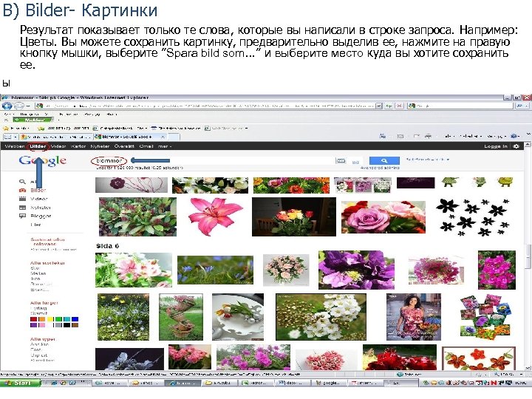Open the Kartor tab in Google bar
This screenshot has height=399, width=532.
78,146
